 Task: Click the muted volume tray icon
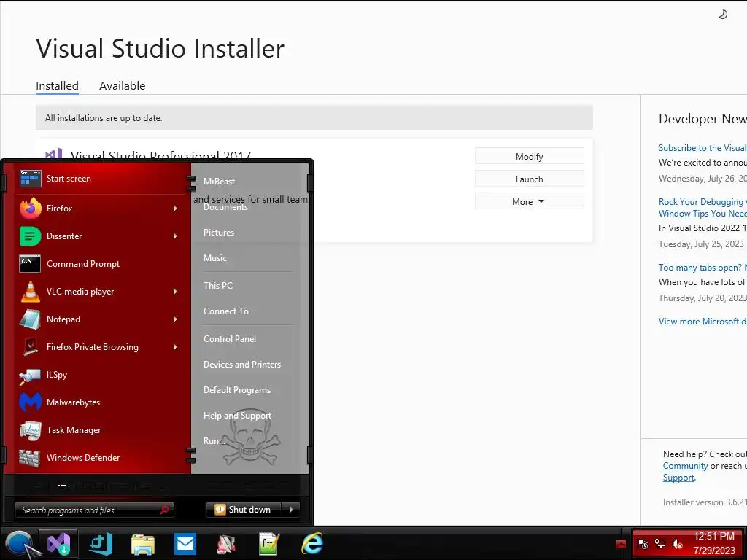[x=677, y=544]
